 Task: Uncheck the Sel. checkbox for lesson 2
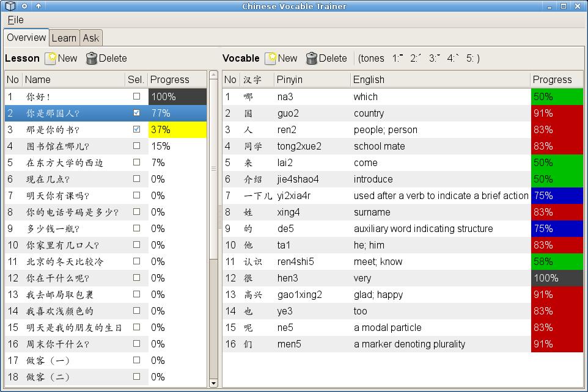point(136,113)
